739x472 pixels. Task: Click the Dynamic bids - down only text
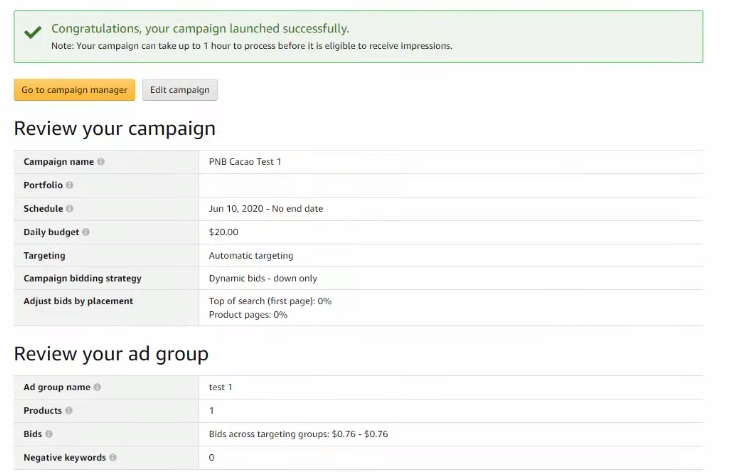pyautogui.click(x=263, y=278)
